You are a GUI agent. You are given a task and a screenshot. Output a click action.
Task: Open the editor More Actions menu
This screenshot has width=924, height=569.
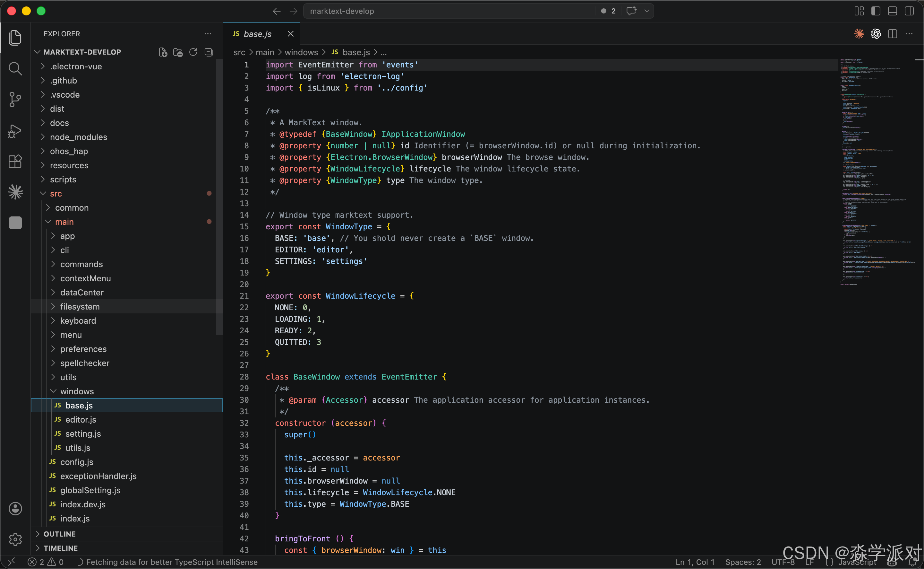click(909, 34)
